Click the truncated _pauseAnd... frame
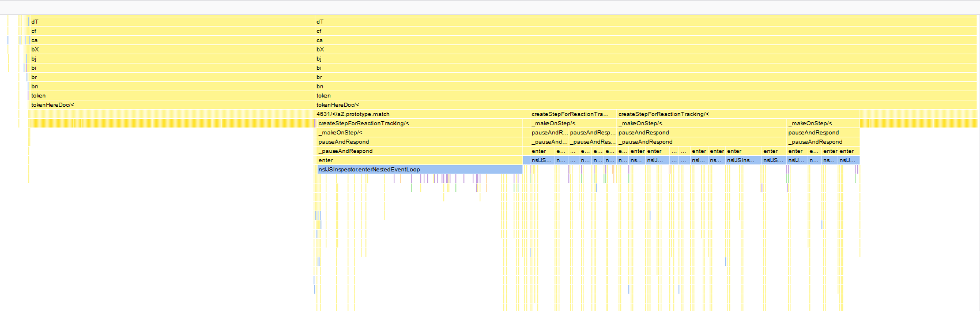The image size is (980, 311). (549, 142)
